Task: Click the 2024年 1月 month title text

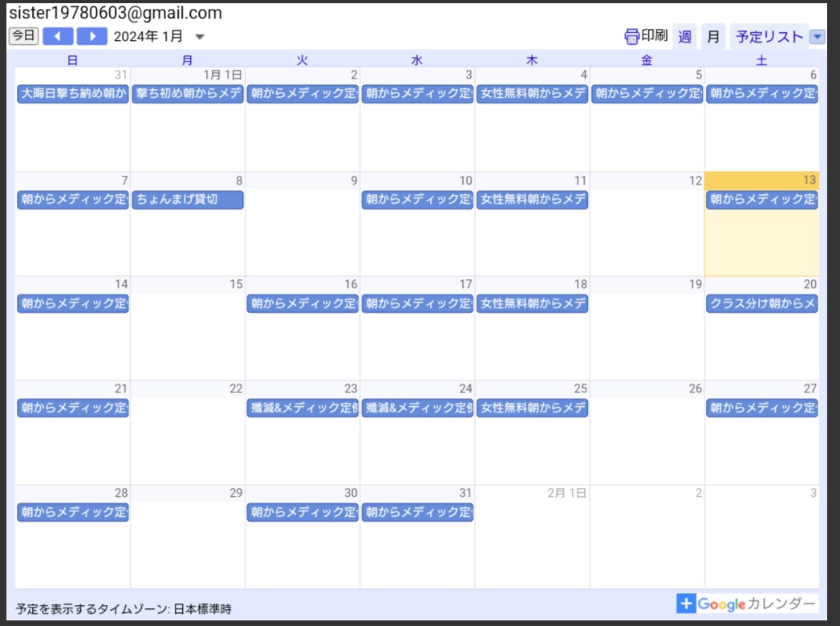Action: tap(148, 36)
